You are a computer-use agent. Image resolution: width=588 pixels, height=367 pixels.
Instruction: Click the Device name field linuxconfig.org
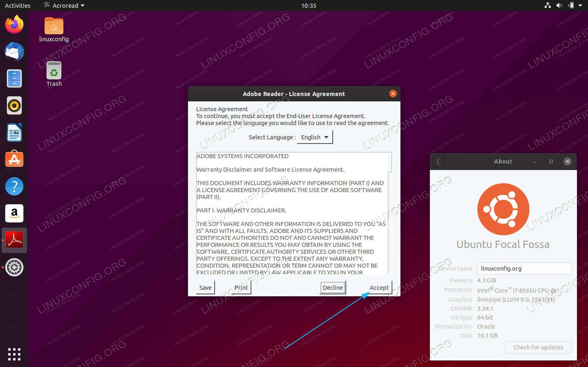tap(525, 269)
